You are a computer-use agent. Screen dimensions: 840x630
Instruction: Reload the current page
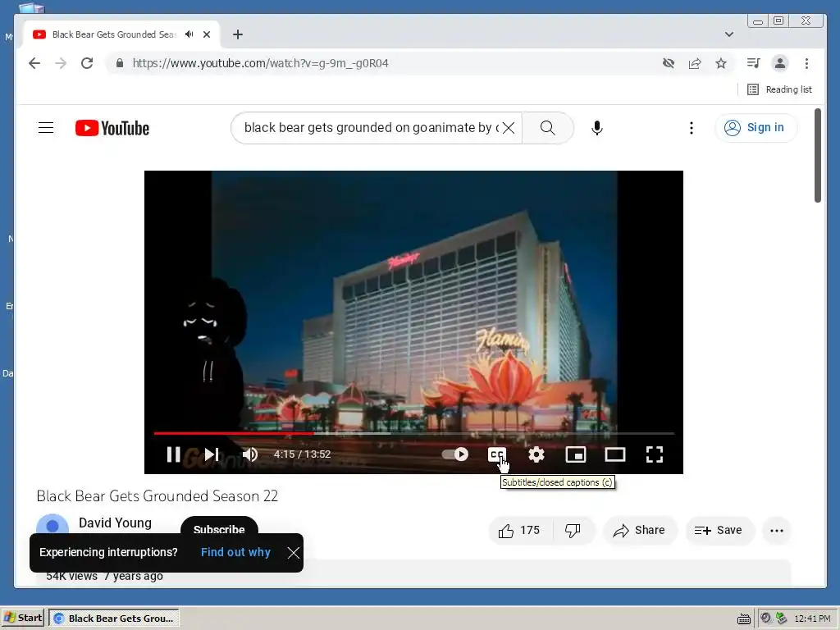click(x=87, y=63)
